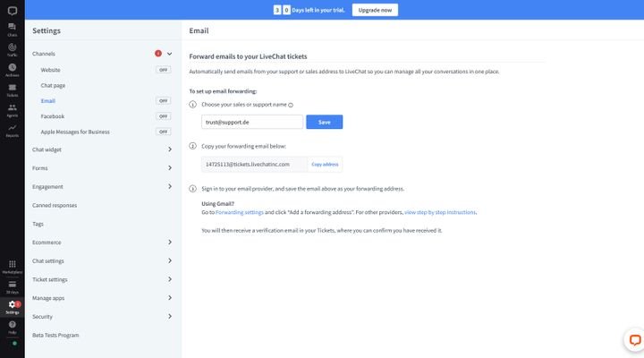Screen dimensions: 644x358
Task: Click the green online status indicator
Action: [x=14, y=343]
